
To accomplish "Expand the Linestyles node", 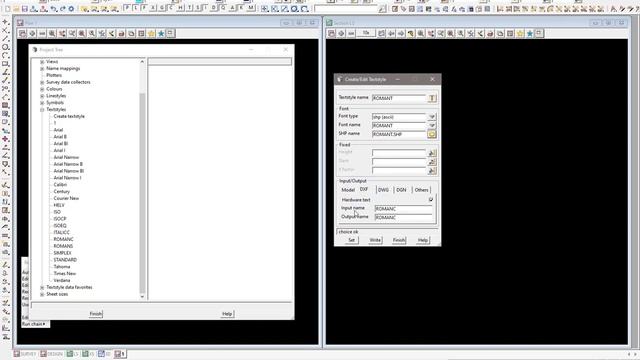I will point(42,96).
